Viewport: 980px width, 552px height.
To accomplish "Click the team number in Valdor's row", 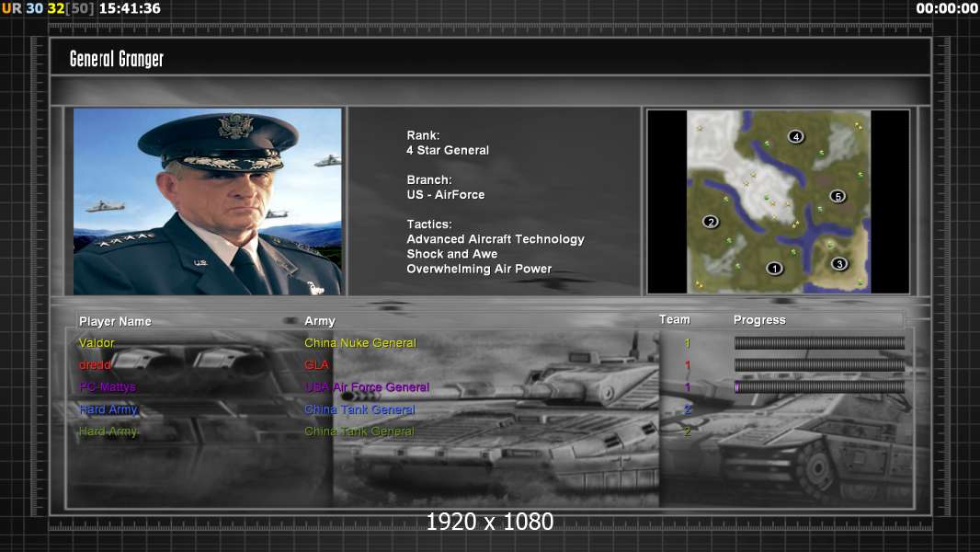I will pyautogui.click(x=687, y=342).
